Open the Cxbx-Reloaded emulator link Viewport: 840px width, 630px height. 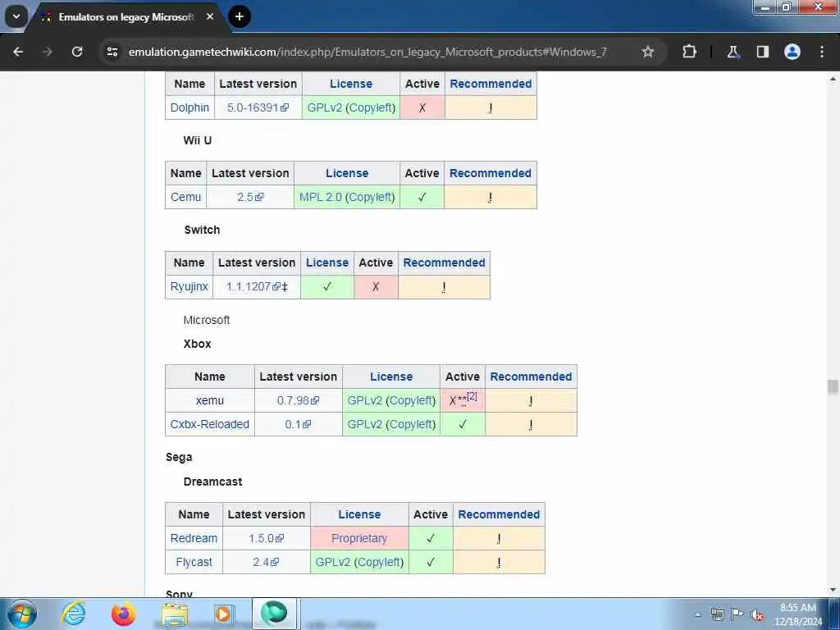click(x=210, y=424)
